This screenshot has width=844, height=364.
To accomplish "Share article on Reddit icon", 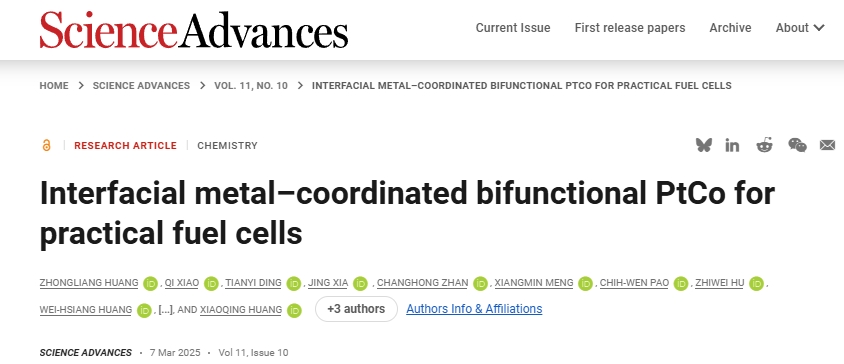I will tap(764, 145).
